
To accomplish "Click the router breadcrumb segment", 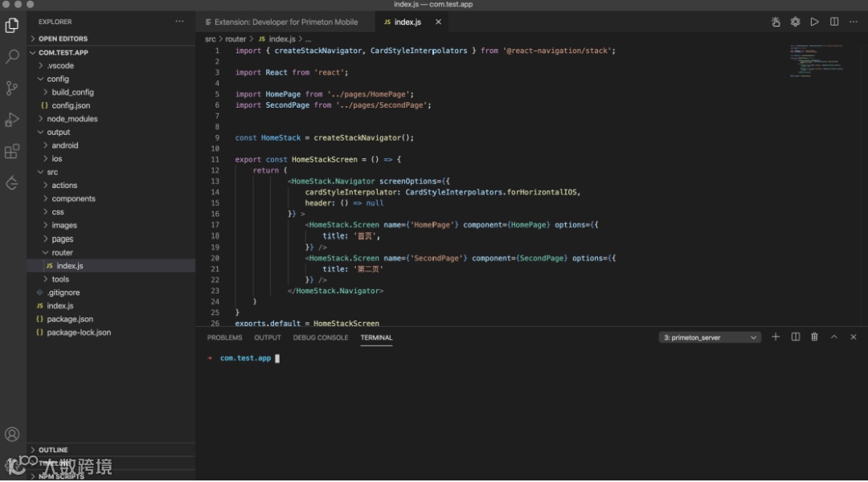I will (x=235, y=39).
